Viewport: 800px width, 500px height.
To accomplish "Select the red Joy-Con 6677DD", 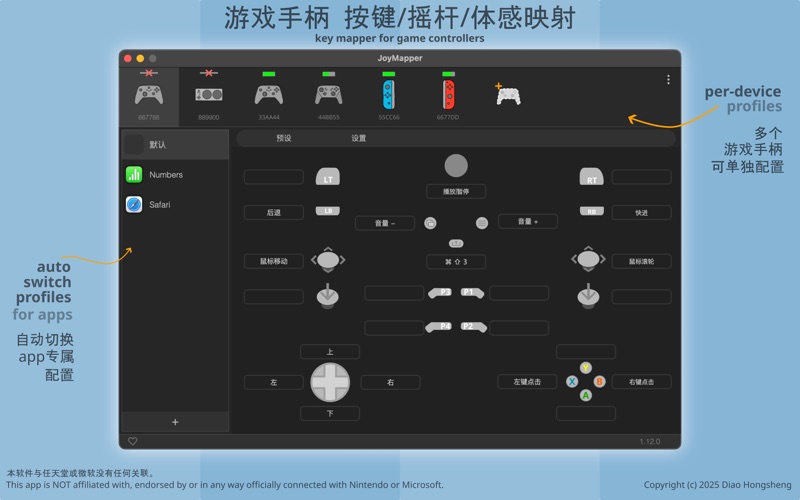I will pos(448,97).
